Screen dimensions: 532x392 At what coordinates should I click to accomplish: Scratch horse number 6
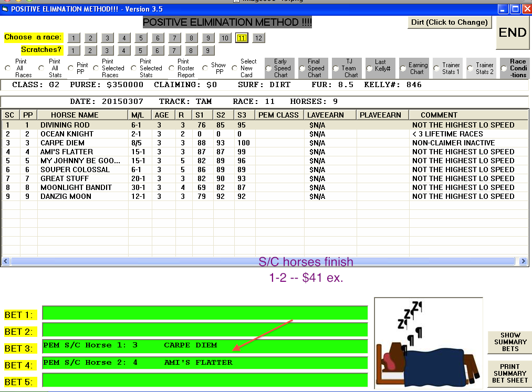158,50
